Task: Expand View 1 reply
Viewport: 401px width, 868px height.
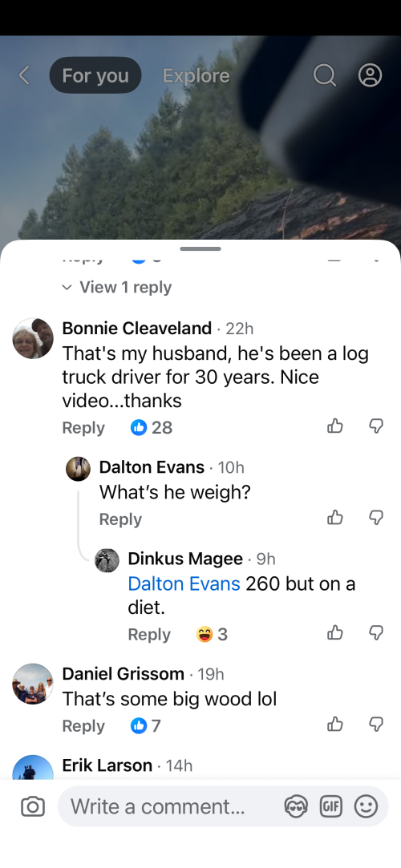Action: pyautogui.click(x=117, y=287)
